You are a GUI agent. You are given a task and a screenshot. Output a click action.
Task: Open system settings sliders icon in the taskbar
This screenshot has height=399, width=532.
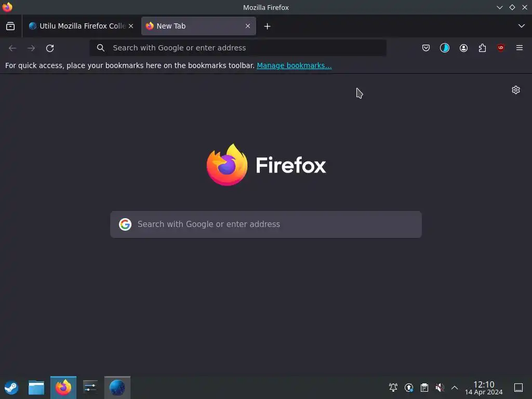click(x=90, y=388)
